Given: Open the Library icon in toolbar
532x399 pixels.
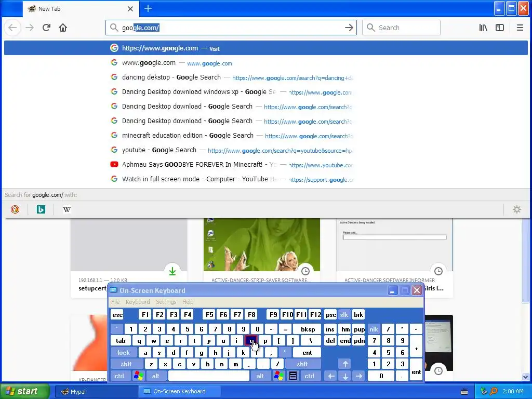Looking at the screenshot, I should [x=483, y=28].
